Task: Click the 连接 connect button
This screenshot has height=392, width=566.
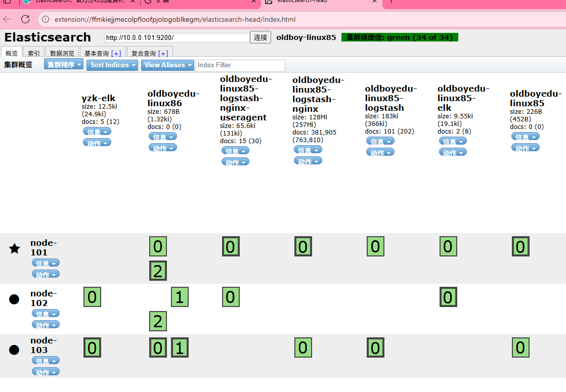Action: click(x=260, y=37)
